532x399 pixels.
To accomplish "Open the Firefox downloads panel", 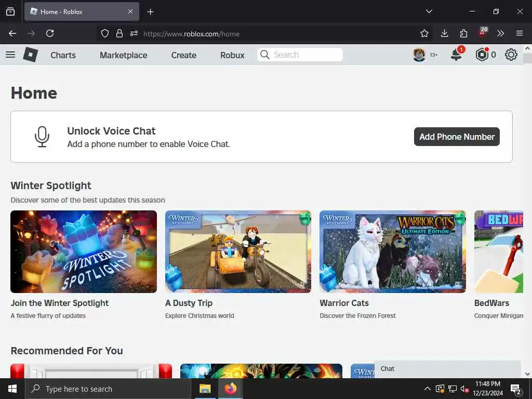I will [x=444, y=33].
